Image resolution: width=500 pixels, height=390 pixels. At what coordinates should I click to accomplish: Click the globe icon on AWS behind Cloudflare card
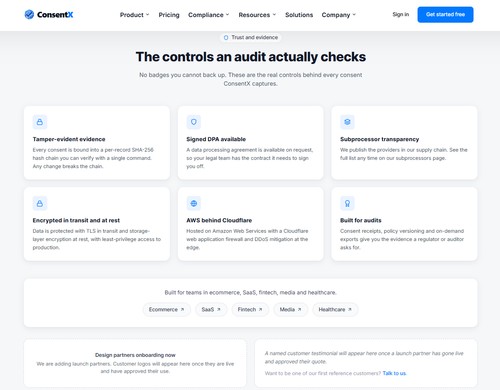194,203
